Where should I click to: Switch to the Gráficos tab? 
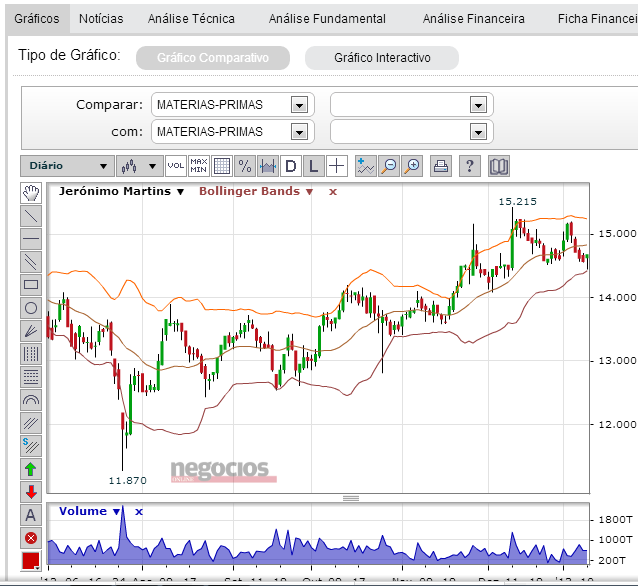pos(37,18)
